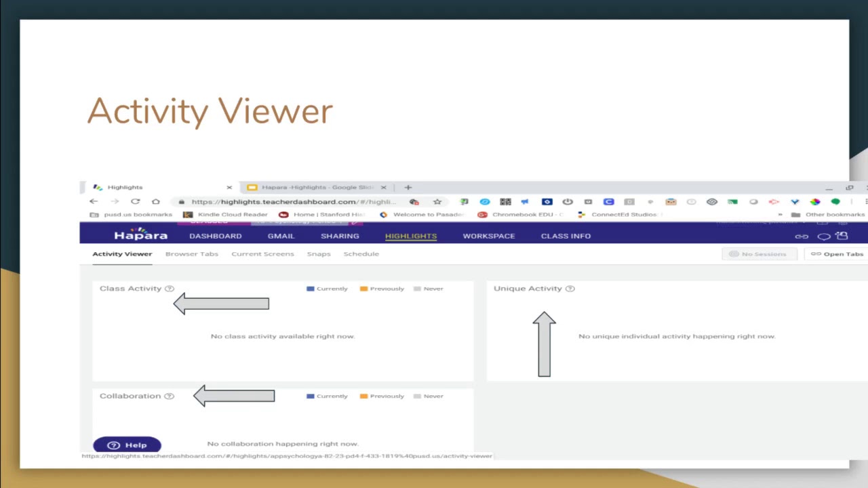Click Collaboration gray Never swatch
This screenshot has width=868, height=488.
pos(418,396)
